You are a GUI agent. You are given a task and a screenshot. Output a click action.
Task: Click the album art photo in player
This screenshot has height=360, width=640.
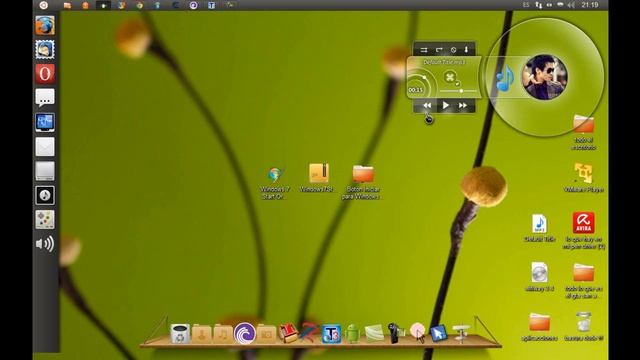click(x=544, y=77)
